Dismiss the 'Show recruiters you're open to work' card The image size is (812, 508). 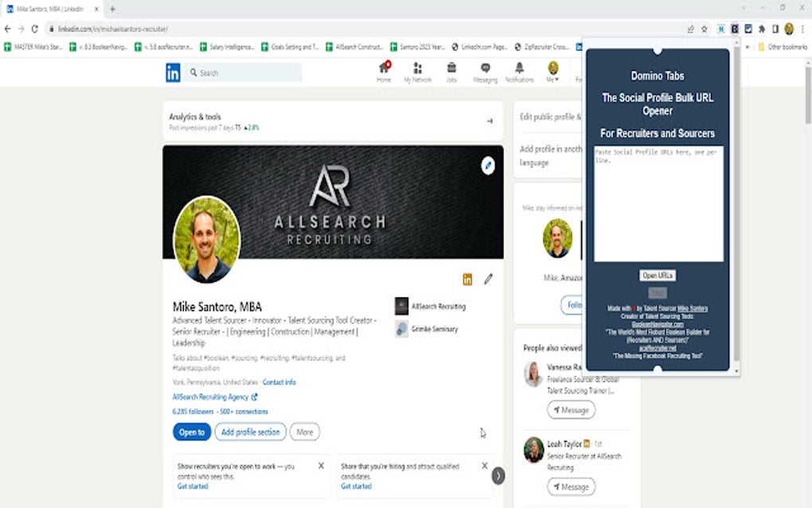322,465
